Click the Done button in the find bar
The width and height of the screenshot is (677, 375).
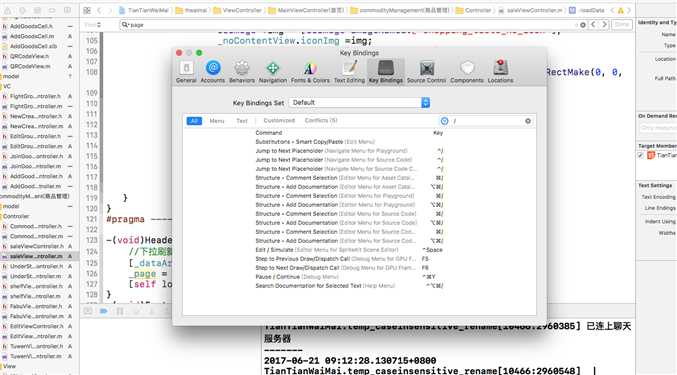(622, 25)
